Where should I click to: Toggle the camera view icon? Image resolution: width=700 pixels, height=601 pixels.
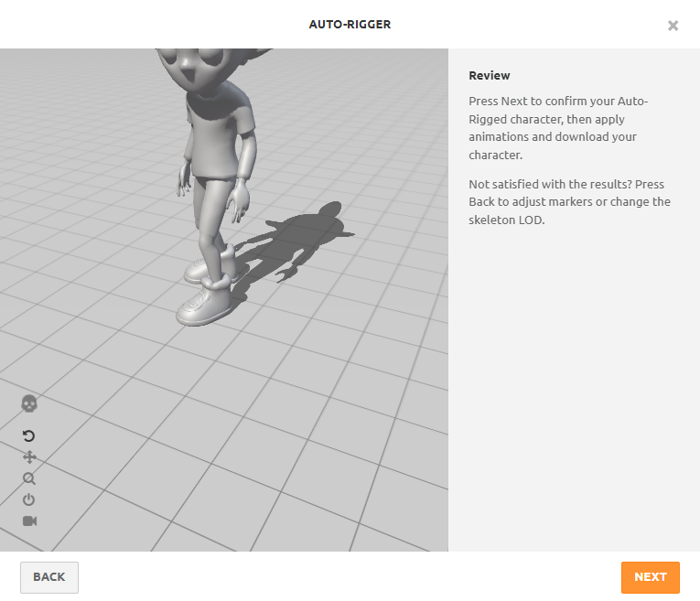(29, 521)
